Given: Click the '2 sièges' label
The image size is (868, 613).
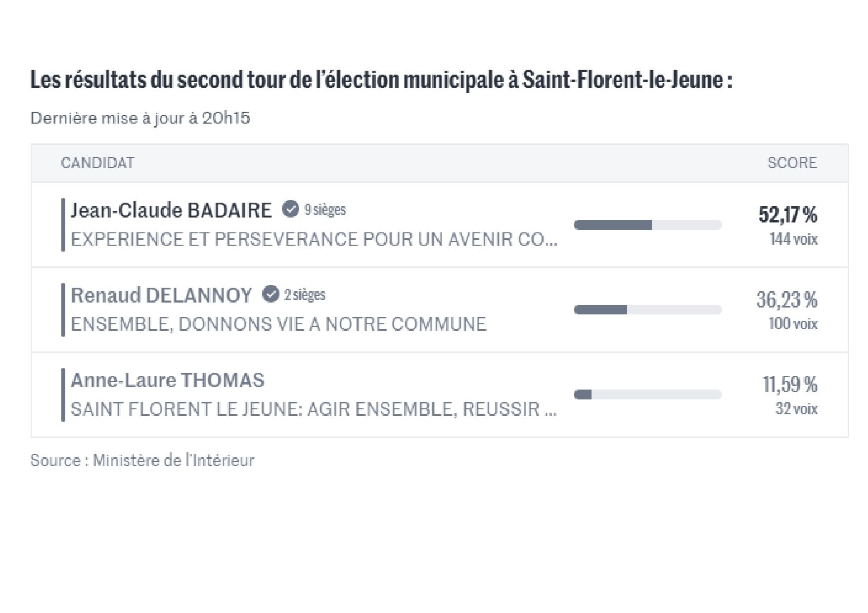Looking at the screenshot, I should coord(305,295).
